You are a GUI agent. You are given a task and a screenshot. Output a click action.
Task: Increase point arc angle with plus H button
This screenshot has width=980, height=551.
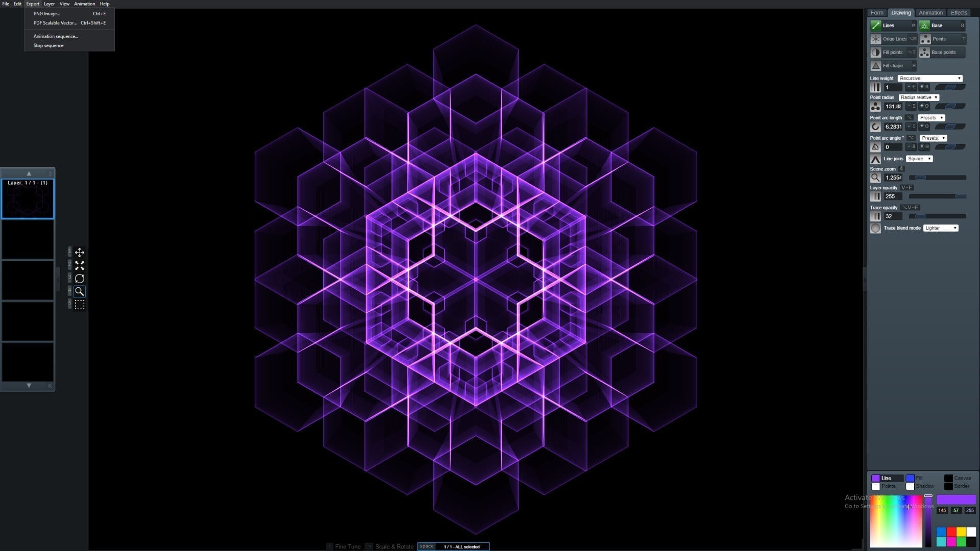(x=924, y=147)
